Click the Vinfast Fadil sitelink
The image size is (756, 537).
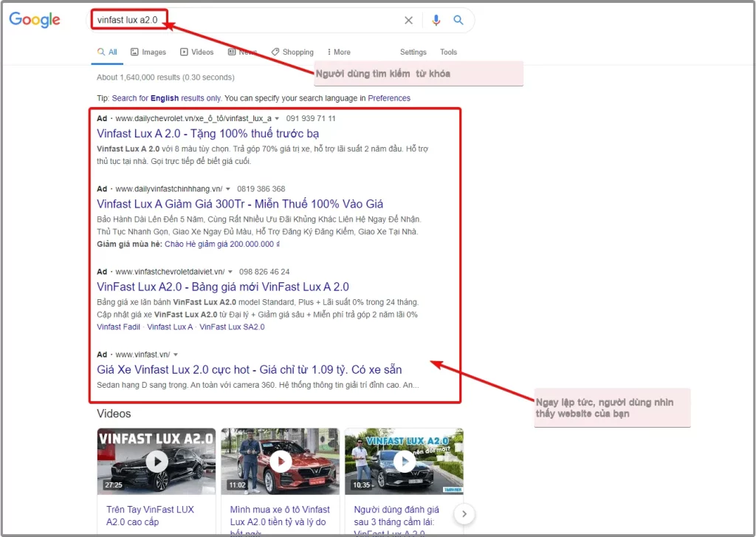pyautogui.click(x=118, y=327)
